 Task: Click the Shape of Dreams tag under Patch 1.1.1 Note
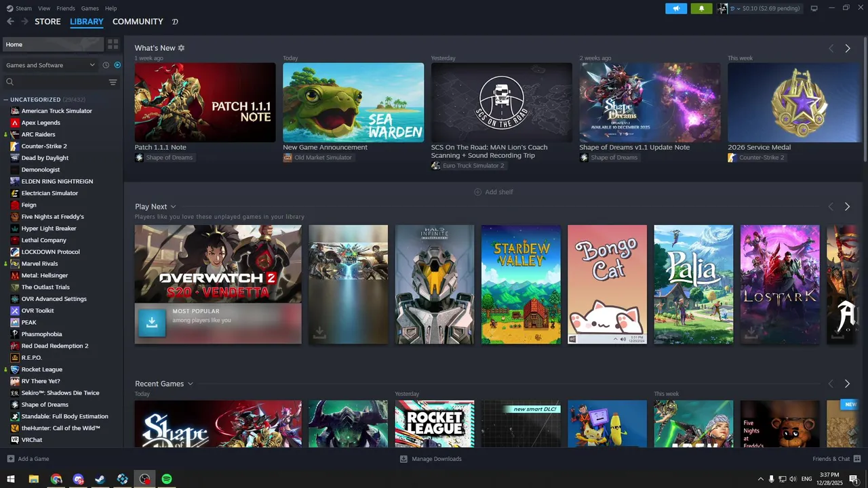pyautogui.click(x=164, y=157)
